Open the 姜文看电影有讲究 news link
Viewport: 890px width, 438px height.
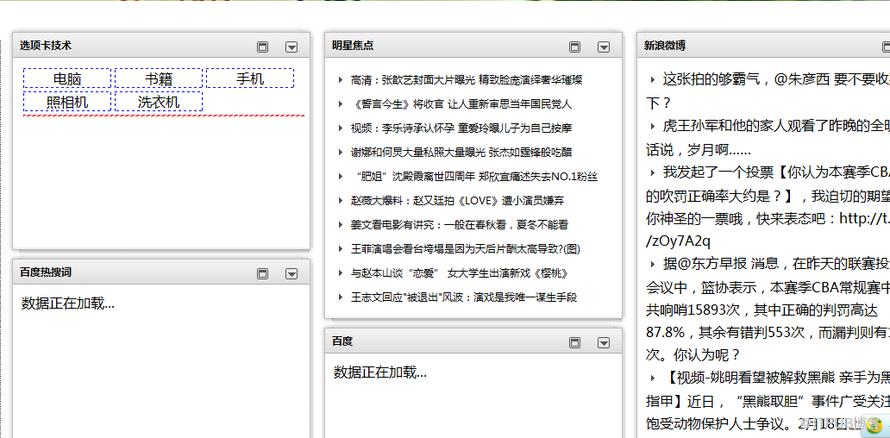coord(460,225)
